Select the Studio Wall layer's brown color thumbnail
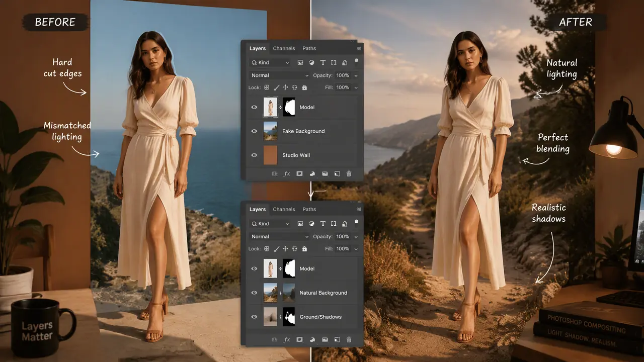 [x=271, y=155]
